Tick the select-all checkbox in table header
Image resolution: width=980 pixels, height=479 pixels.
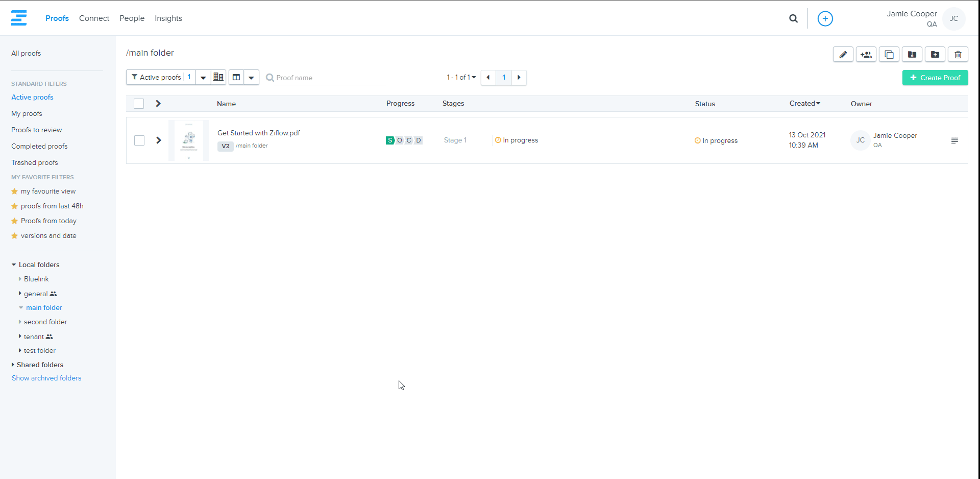(139, 104)
